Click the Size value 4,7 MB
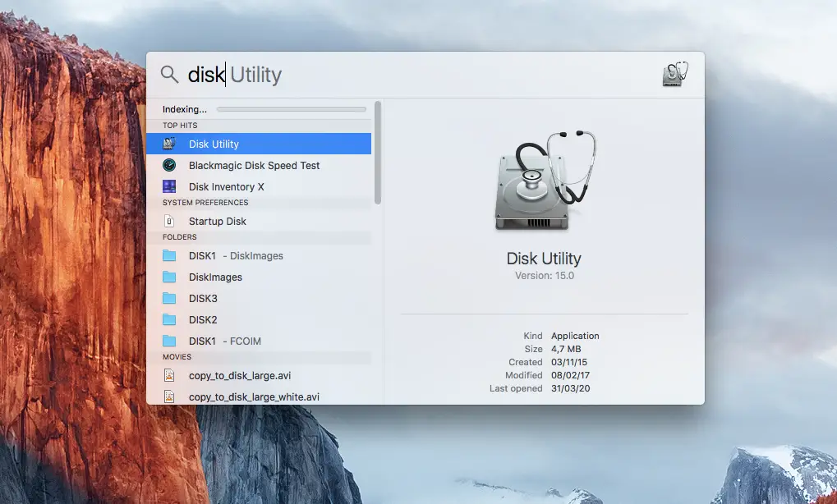Screen dimensions: 837x504 click(566, 349)
